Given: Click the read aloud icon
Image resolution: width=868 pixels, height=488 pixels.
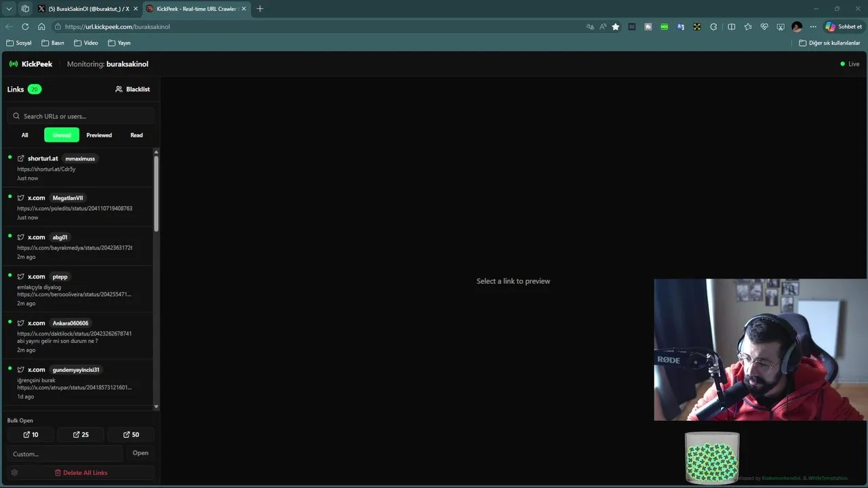Looking at the screenshot, I should [x=603, y=26].
